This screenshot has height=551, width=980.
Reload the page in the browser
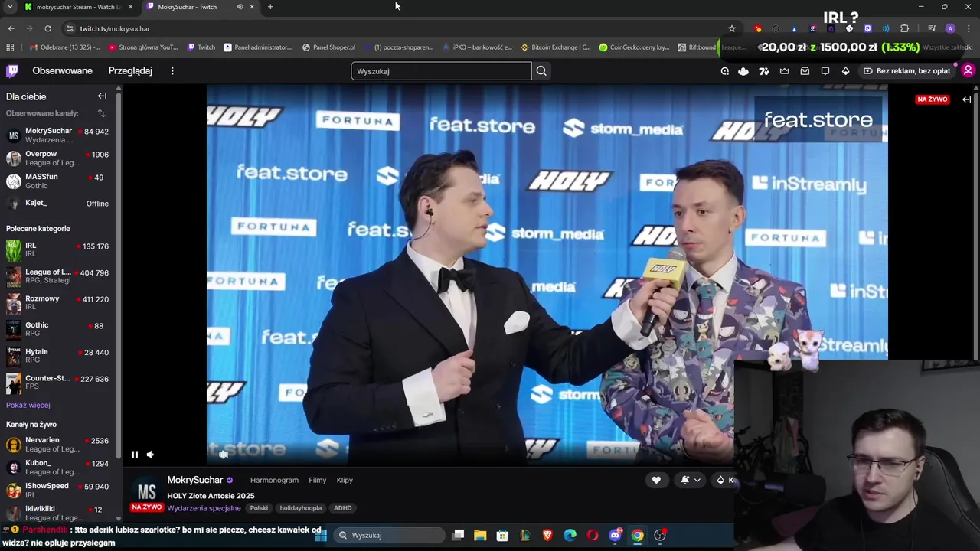pos(47,28)
